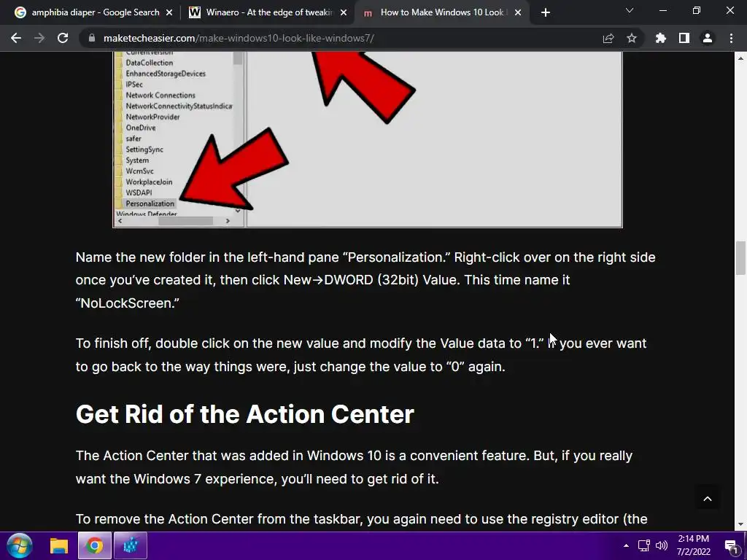Expand the tab search dropdown chevron

[x=630, y=10]
